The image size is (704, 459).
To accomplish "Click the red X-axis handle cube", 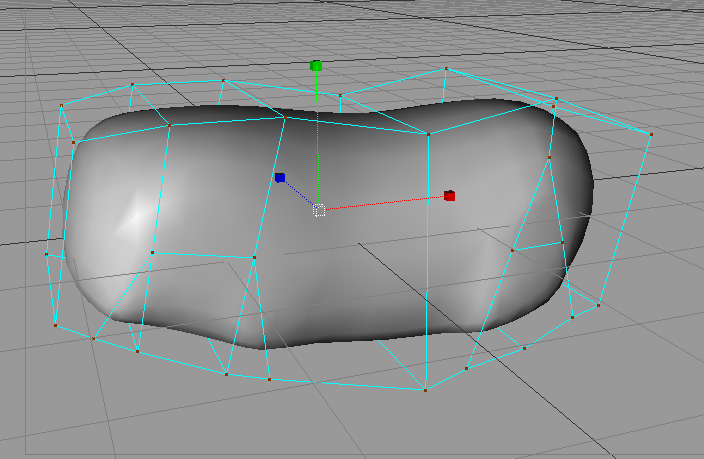I will 450,196.
